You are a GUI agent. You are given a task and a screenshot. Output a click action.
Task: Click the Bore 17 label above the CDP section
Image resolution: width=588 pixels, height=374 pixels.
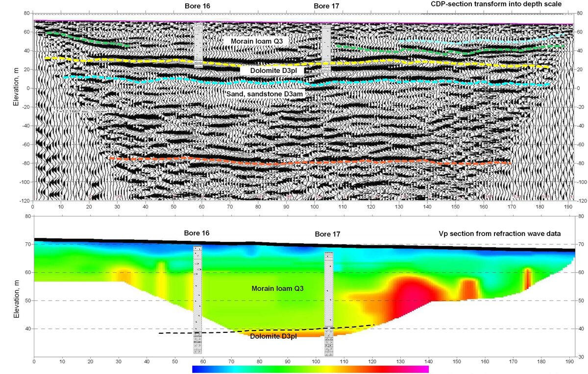[x=326, y=6]
